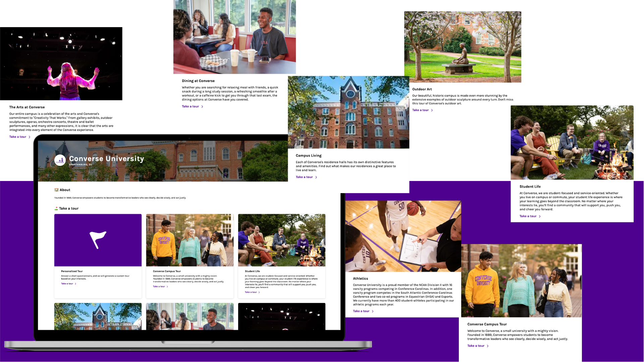This screenshot has height=362, width=644.
Task: Click the purple Personalized Tour tile on laptop
Action: tap(98, 240)
